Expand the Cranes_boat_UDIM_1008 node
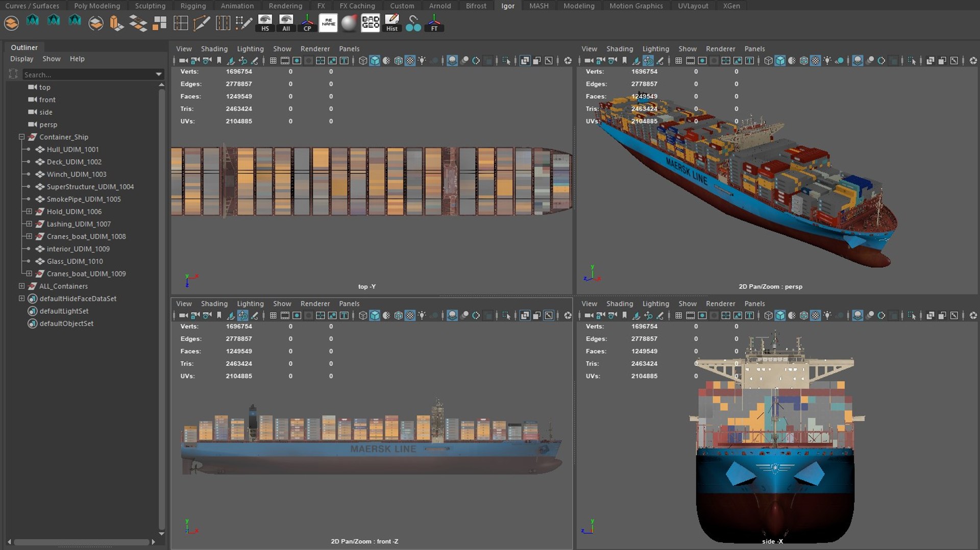Viewport: 980px width, 550px height. coord(29,236)
